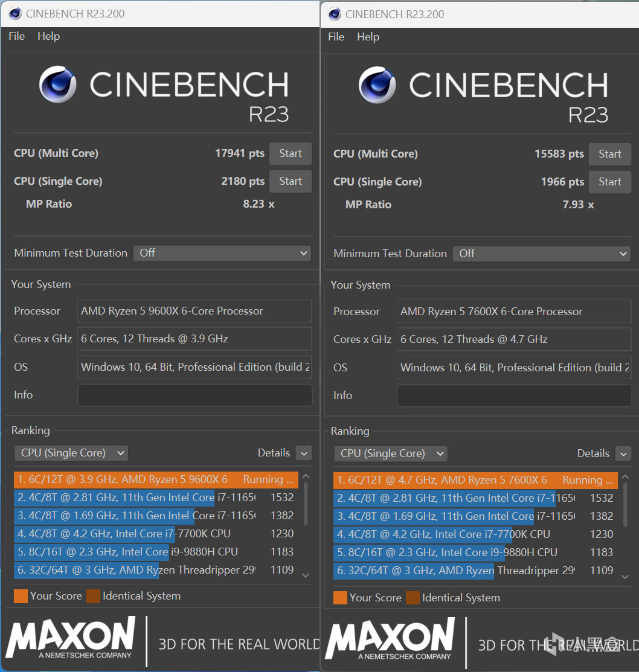
Task: Click ranking scrollbar up arrow in left window
Action: pyautogui.click(x=306, y=476)
